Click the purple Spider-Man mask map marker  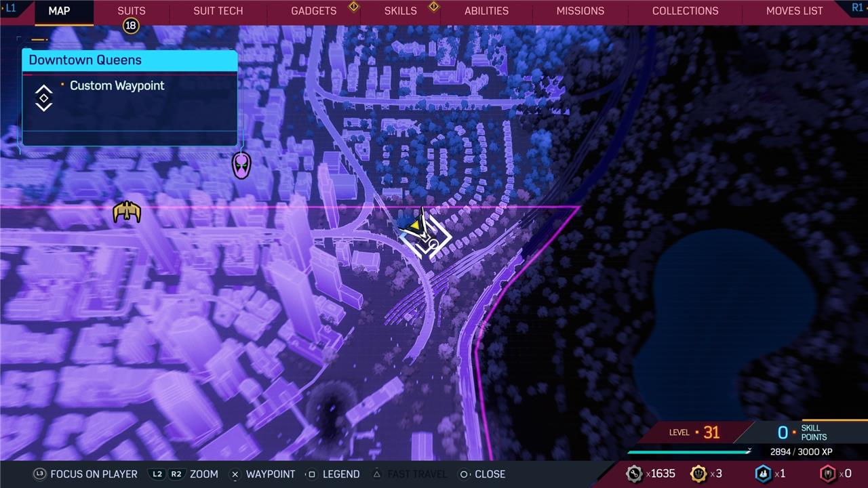click(x=241, y=165)
